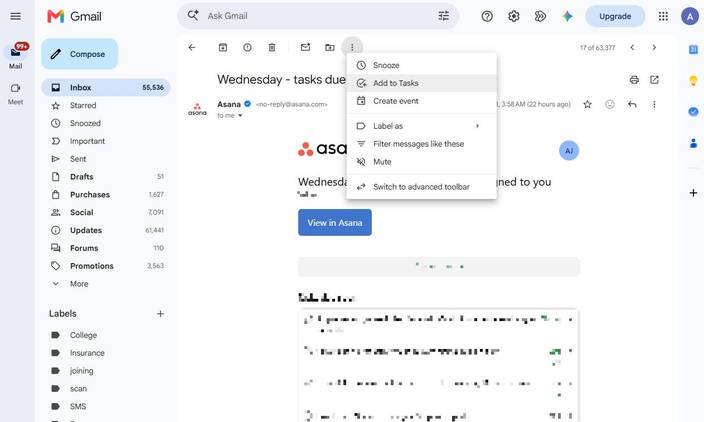
Task: Select Create event from the menu
Action: (422, 101)
